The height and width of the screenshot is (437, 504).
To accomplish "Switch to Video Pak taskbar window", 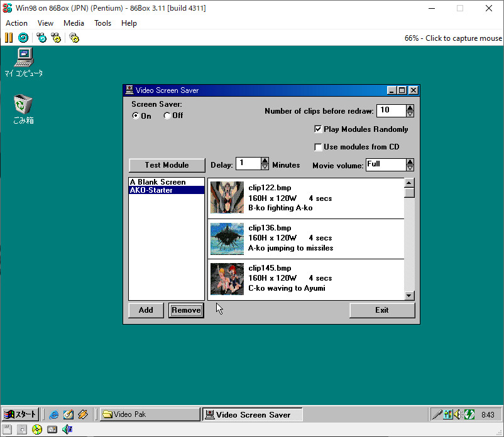I will (x=150, y=414).
